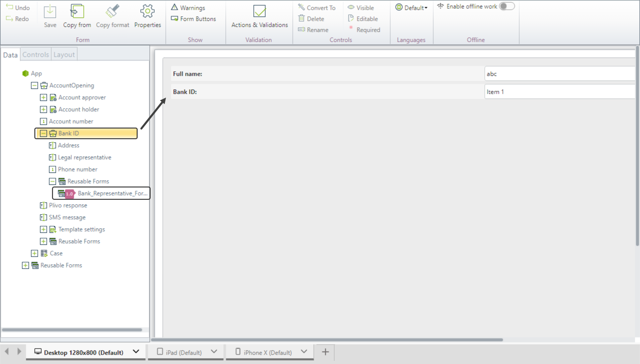The image size is (640, 364).
Task: Add new device layout plus icon
Action: click(325, 352)
